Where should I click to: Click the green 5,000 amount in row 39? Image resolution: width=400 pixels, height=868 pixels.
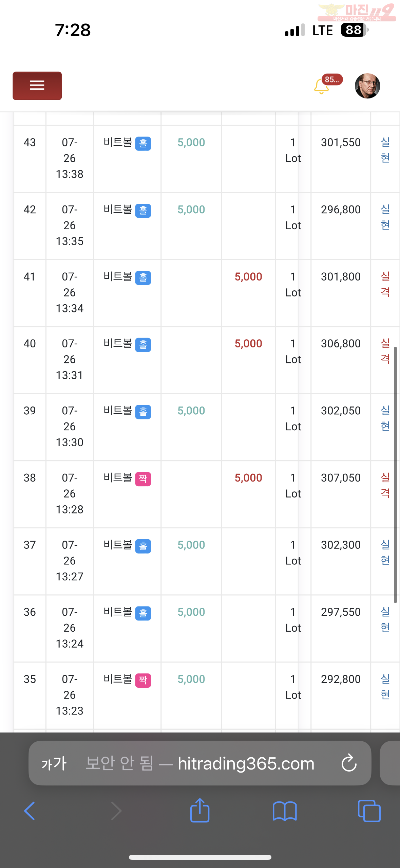click(x=191, y=411)
